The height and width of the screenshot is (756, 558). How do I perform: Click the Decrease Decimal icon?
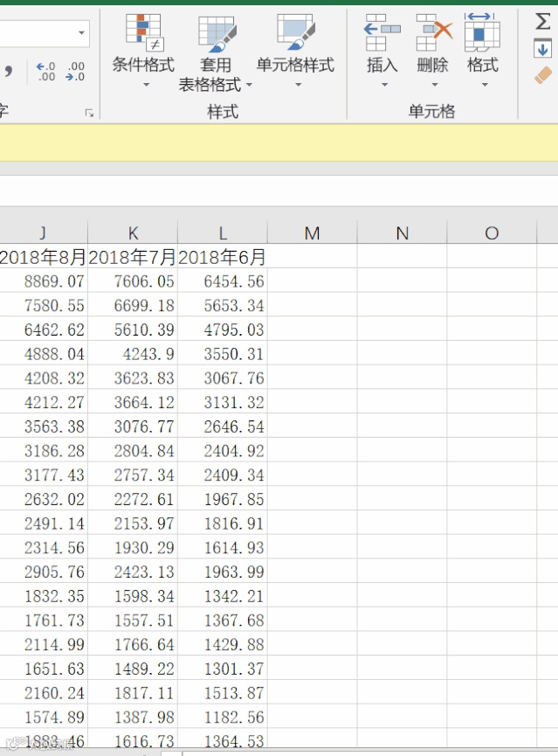pos(76,71)
